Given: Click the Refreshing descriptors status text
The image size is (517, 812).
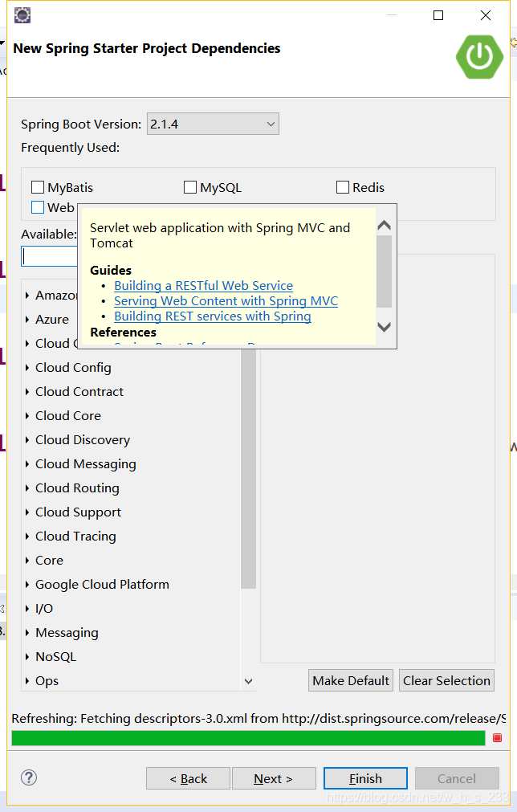Looking at the screenshot, I should pos(258,718).
